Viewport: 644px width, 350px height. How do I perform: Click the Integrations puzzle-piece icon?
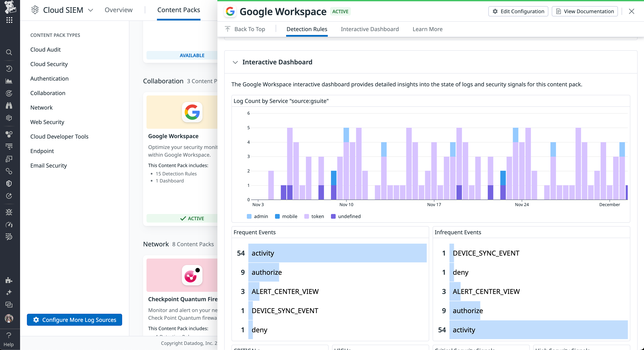(x=9, y=280)
